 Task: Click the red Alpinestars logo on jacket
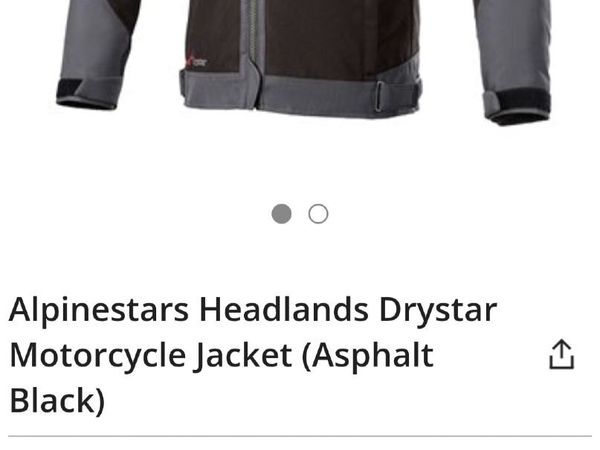[x=197, y=61]
